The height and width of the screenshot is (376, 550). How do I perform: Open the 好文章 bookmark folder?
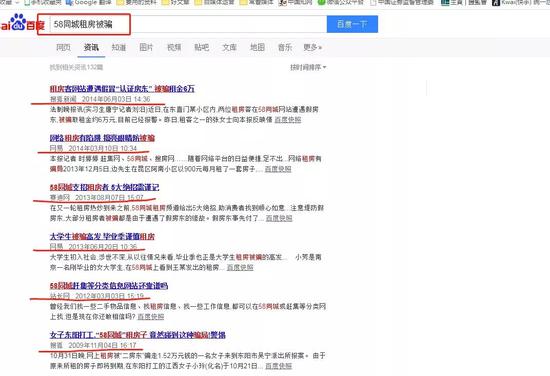175,2
